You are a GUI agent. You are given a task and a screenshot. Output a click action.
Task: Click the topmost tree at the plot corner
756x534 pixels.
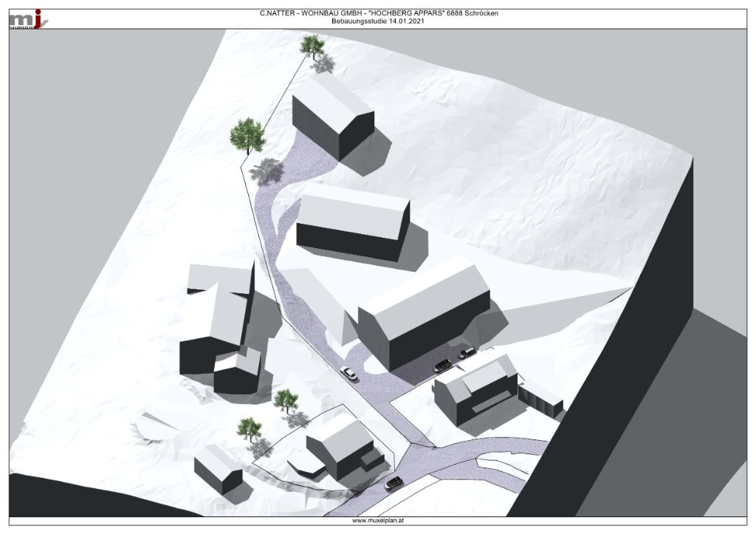pyautogui.click(x=312, y=47)
